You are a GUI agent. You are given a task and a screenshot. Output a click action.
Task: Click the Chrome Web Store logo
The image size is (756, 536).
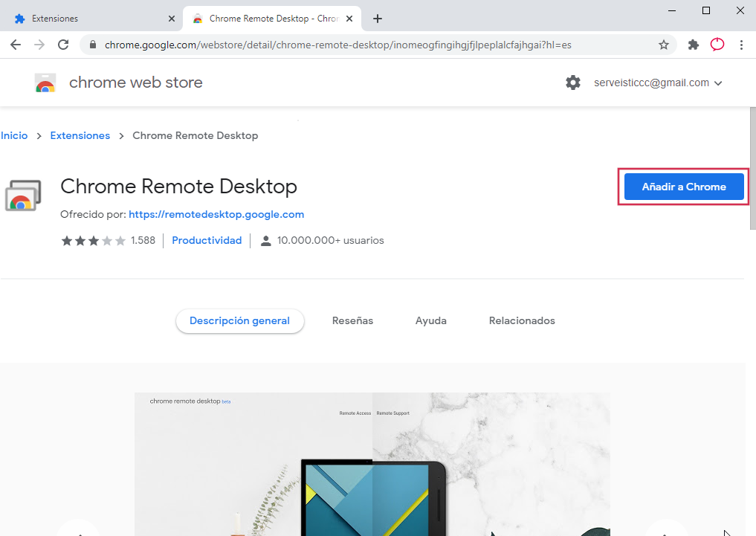(46, 83)
